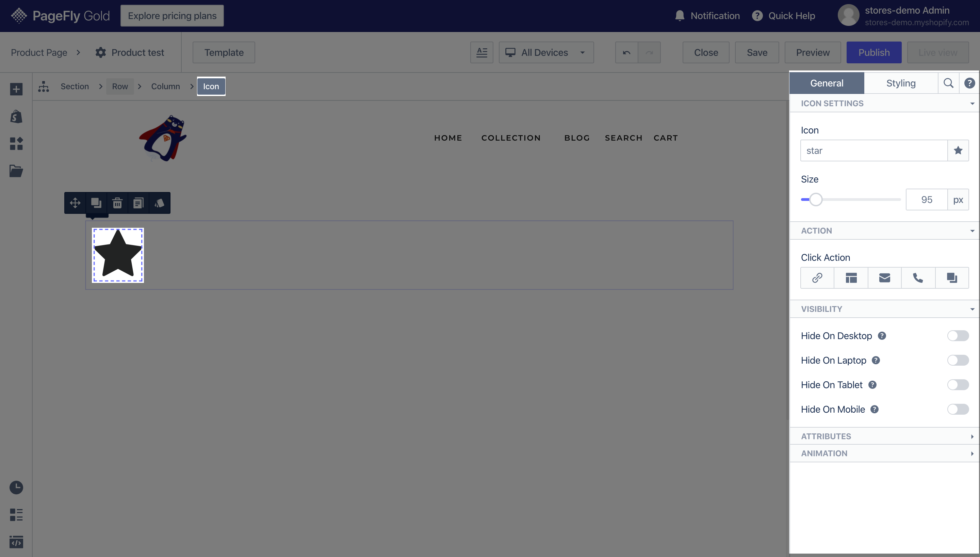Click the icon Size slider handle
Viewport: 980px width, 557px height.
(x=816, y=199)
